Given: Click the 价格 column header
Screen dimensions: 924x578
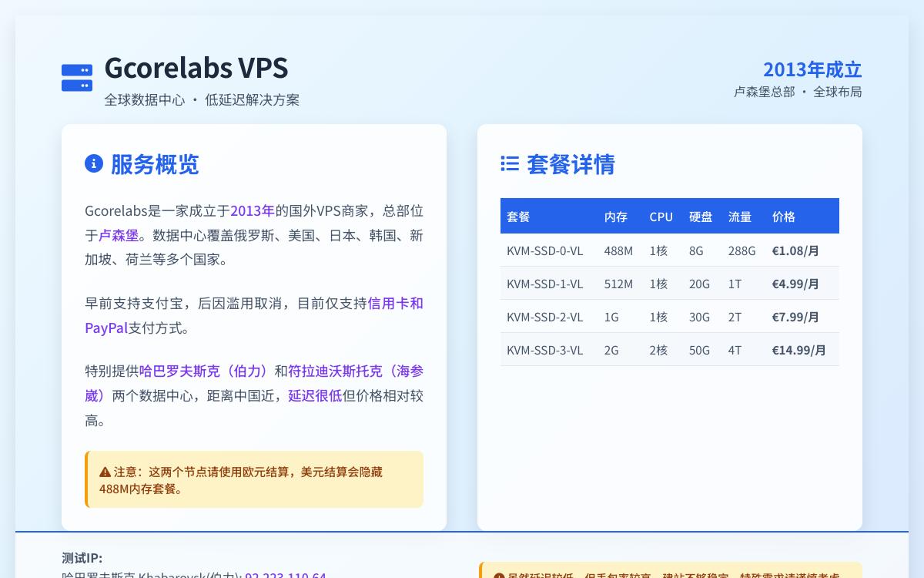Looking at the screenshot, I should coord(783,217).
